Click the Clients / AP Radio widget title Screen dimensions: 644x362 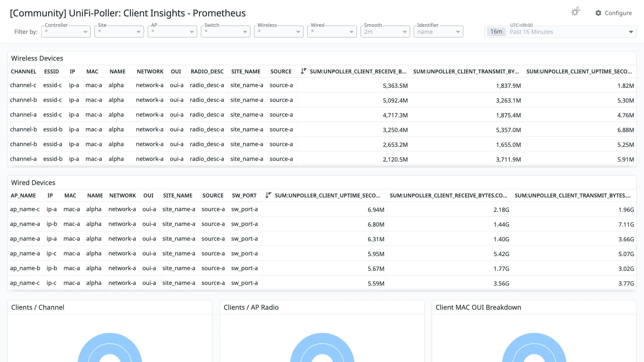251,307
